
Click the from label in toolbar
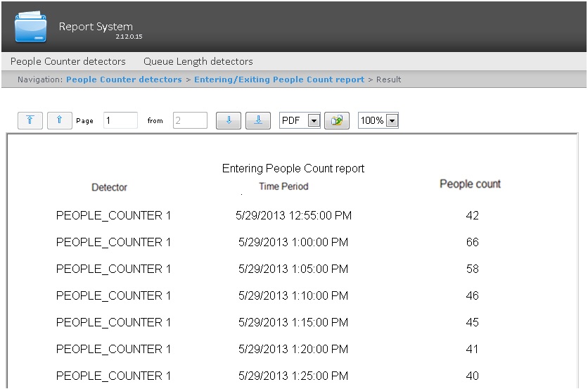(155, 120)
